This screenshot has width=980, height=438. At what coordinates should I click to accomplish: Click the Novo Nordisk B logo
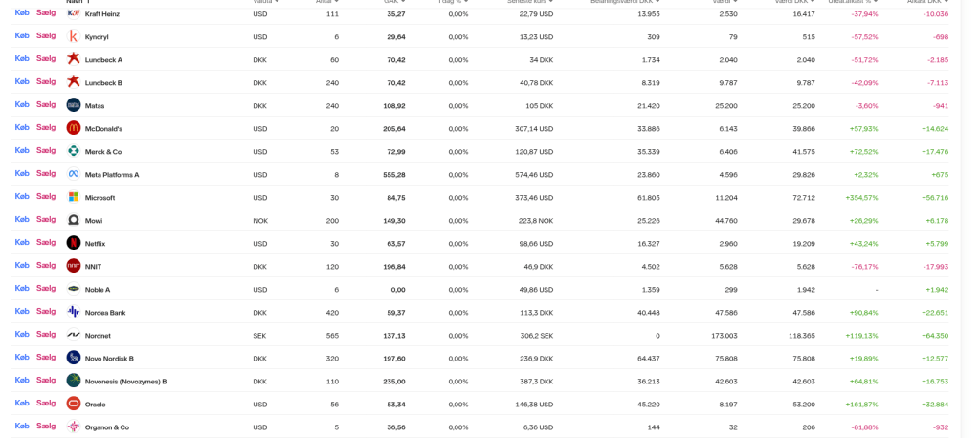[x=74, y=358]
